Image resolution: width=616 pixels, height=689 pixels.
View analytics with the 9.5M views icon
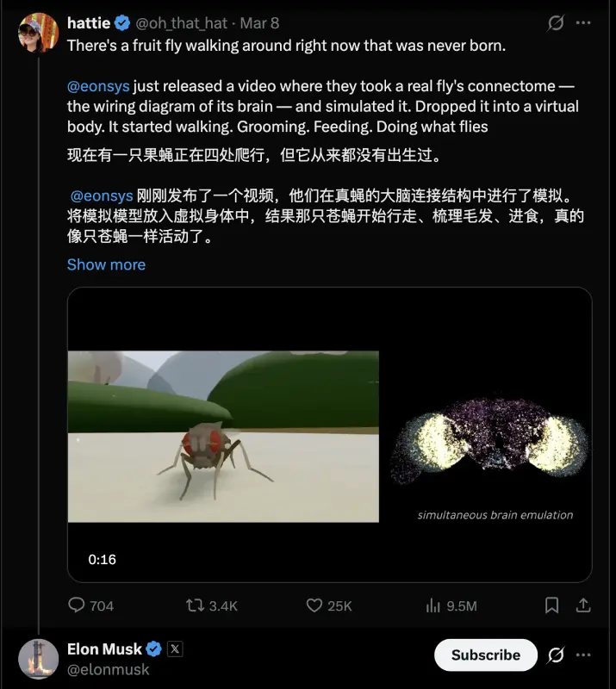(432, 605)
